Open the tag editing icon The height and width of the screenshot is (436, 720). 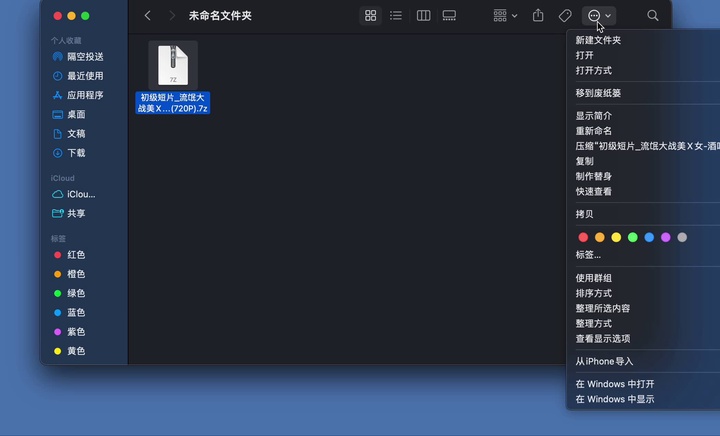click(565, 16)
